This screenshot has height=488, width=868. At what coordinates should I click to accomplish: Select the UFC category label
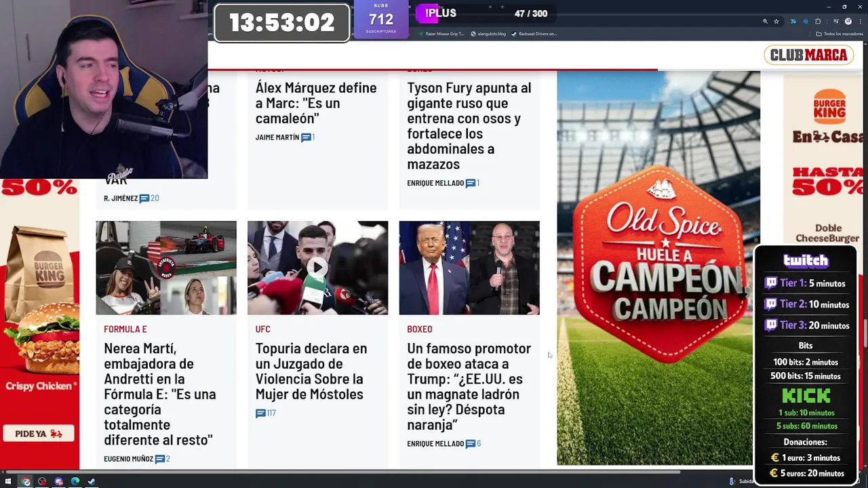coord(263,329)
